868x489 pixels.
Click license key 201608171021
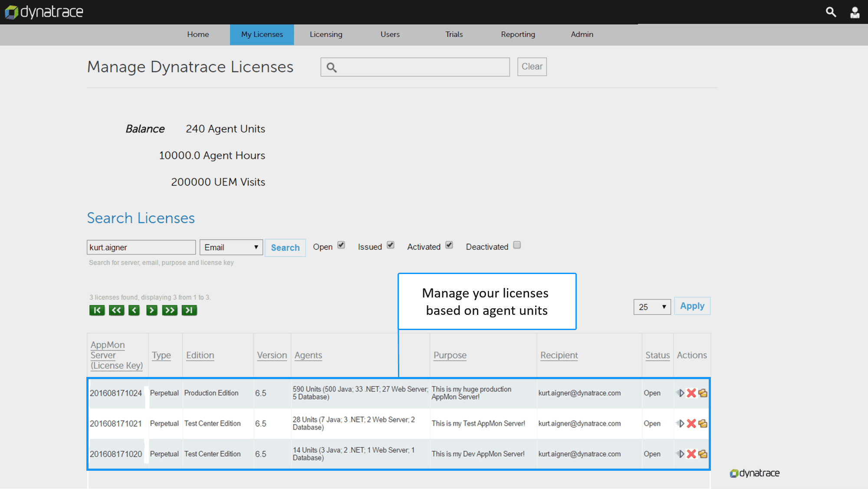(x=116, y=423)
